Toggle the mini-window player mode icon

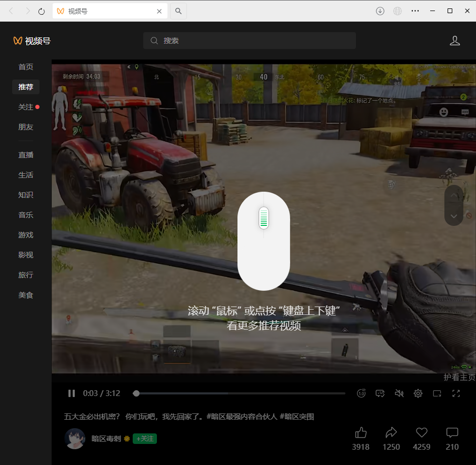tap(437, 393)
